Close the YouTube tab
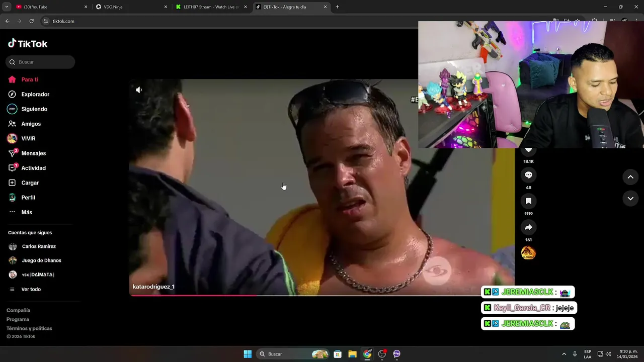 coord(86,7)
